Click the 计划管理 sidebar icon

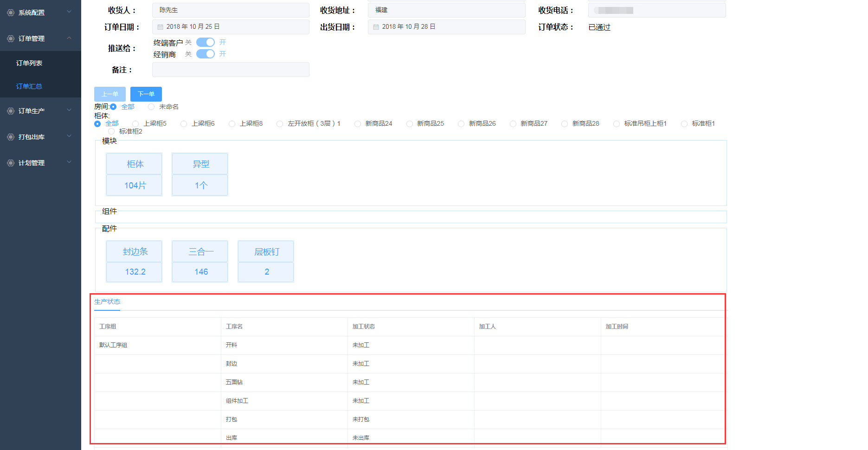click(x=11, y=163)
